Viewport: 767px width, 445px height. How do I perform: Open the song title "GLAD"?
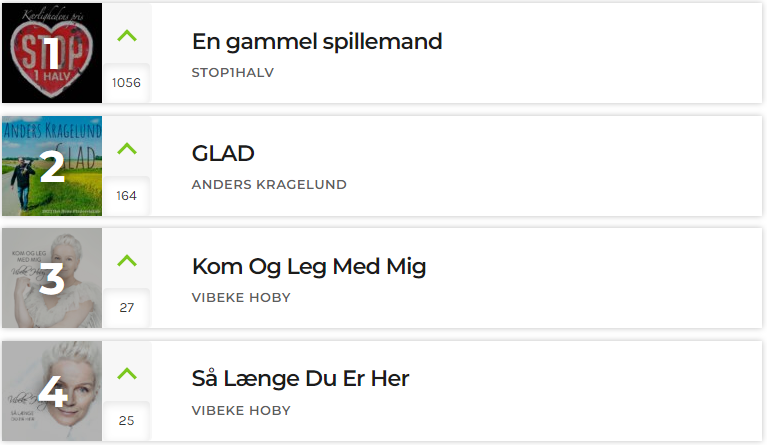point(223,154)
